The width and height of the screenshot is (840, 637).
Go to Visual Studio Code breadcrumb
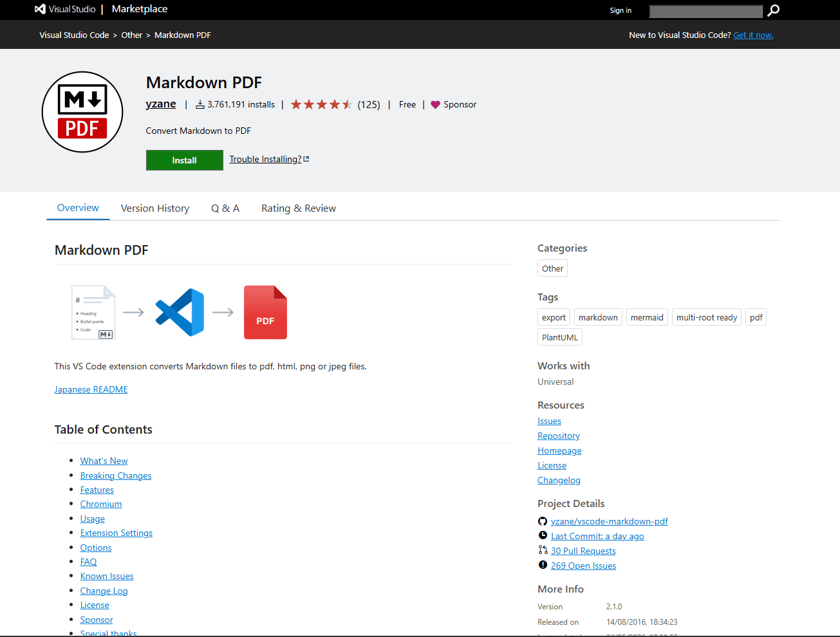click(x=74, y=35)
